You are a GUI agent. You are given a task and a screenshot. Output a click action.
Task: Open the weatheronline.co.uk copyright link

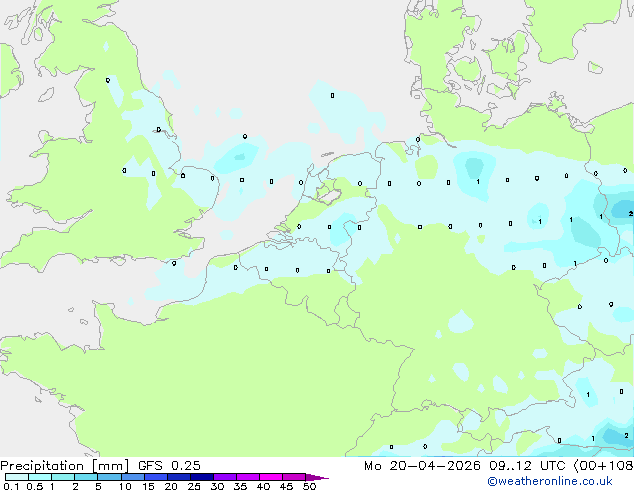(x=550, y=481)
